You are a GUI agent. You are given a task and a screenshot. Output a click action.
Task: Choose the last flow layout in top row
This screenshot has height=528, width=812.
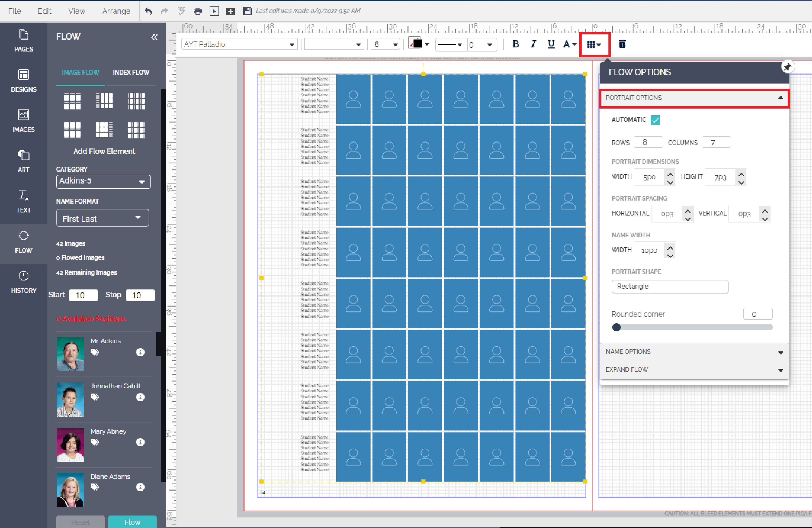click(136, 101)
